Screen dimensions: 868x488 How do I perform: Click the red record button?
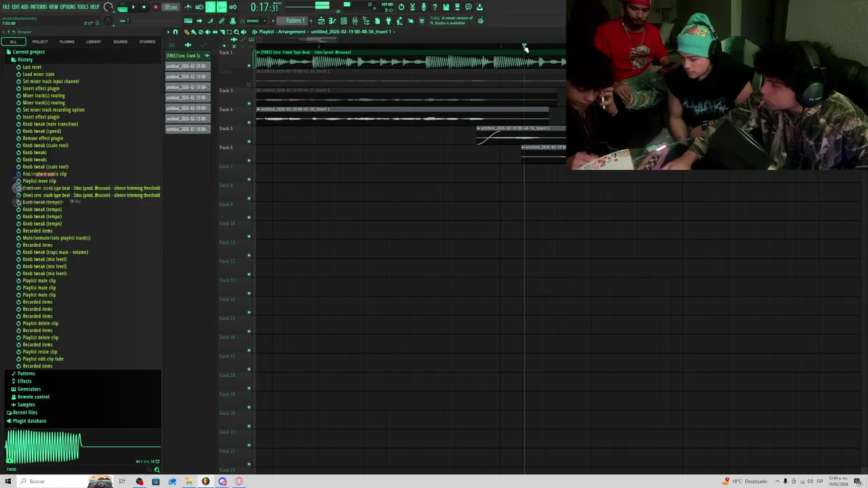click(155, 7)
